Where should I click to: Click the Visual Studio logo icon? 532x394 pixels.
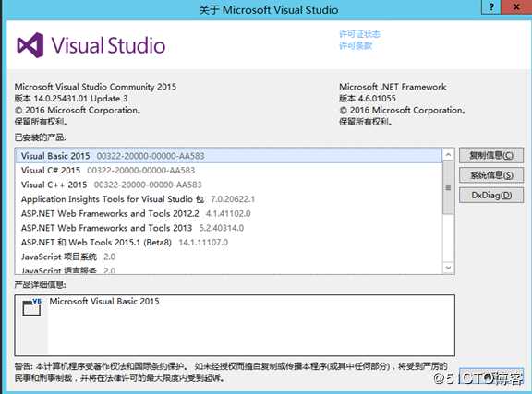tap(30, 45)
